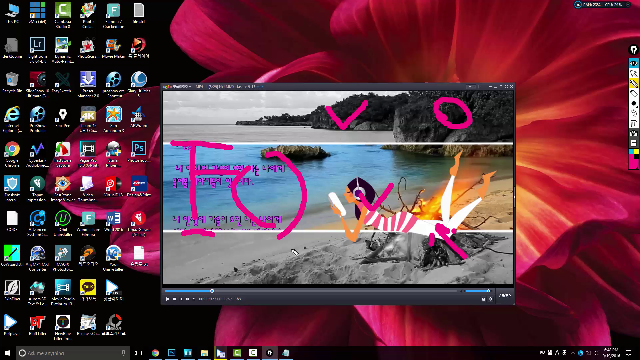Click the recorder widget at the screen's top-right
Screen dimensions: 640x360
[602, 4]
